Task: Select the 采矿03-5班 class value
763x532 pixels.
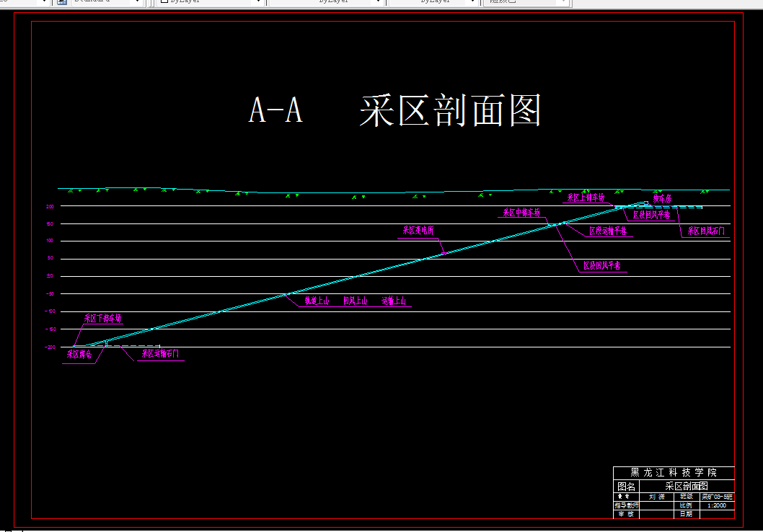Action: click(x=717, y=497)
